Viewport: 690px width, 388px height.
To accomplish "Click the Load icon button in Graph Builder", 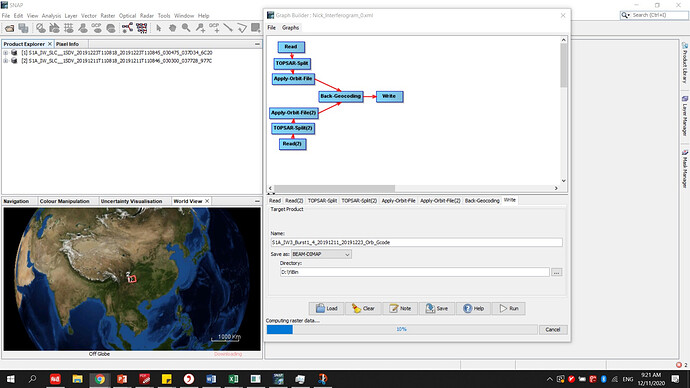I will (x=327, y=308).
